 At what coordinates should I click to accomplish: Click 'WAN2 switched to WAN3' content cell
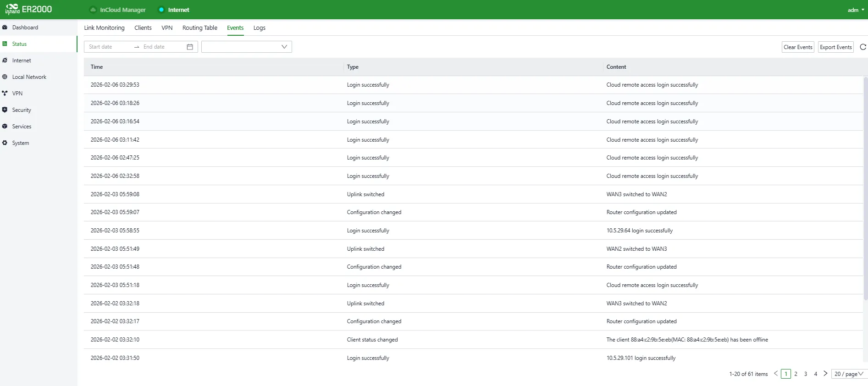pos(636,249)
